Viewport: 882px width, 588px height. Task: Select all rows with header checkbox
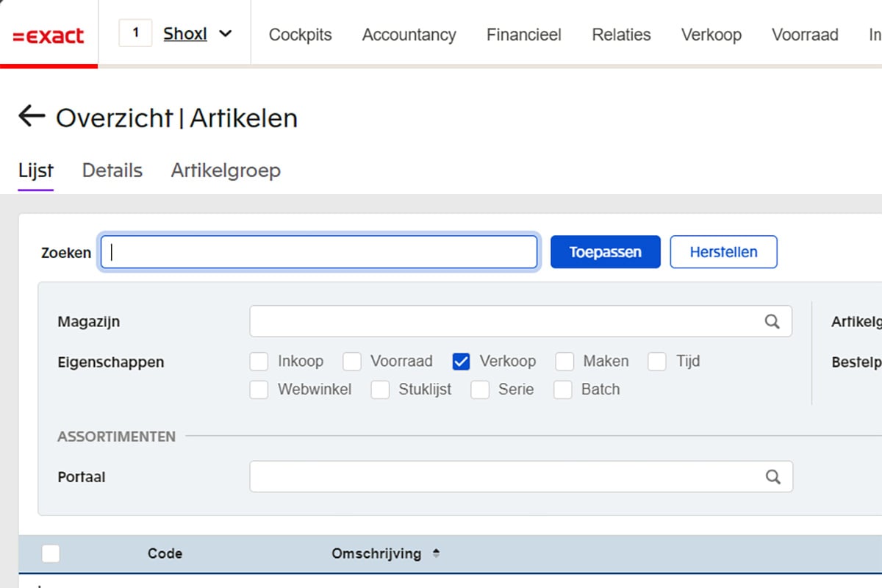click(51, 554)
